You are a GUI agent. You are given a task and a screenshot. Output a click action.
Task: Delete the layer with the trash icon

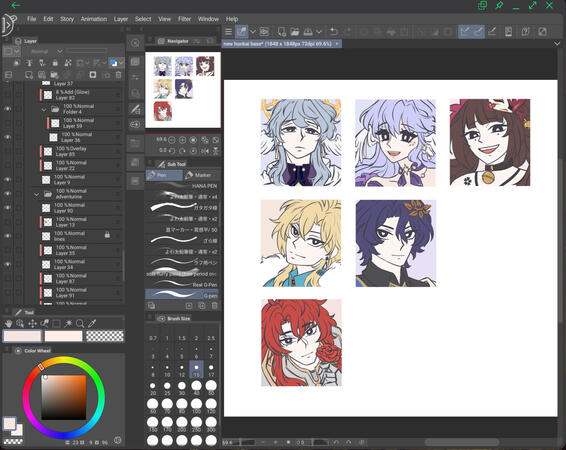118,75
